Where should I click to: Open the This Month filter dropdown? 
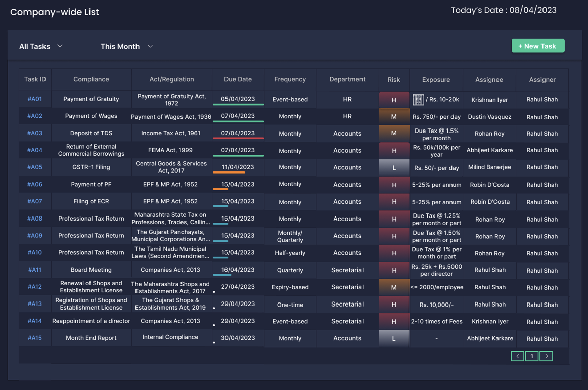coord(126,46)
